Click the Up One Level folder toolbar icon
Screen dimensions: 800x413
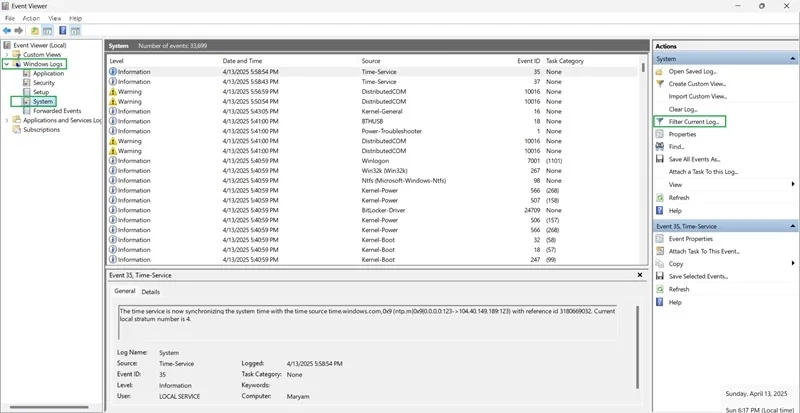coord(35,31)
